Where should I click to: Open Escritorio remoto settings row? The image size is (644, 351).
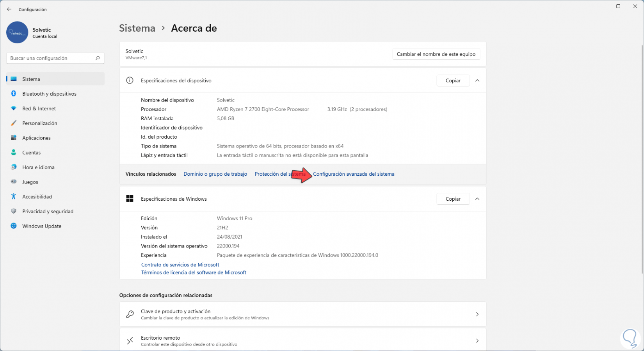[x=303, y=340]
